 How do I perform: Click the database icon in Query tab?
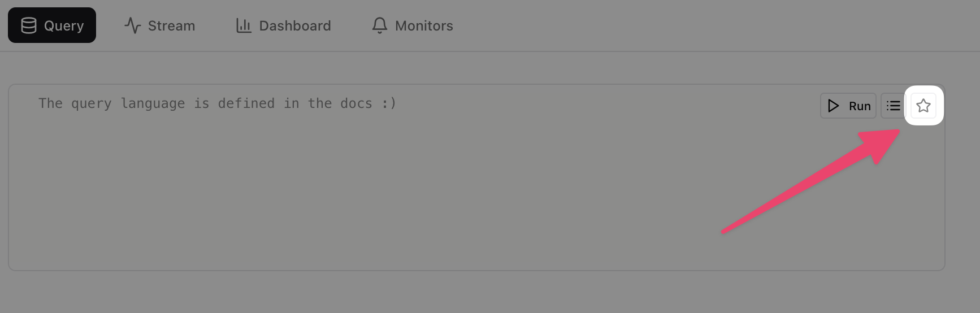click(29, 25)
